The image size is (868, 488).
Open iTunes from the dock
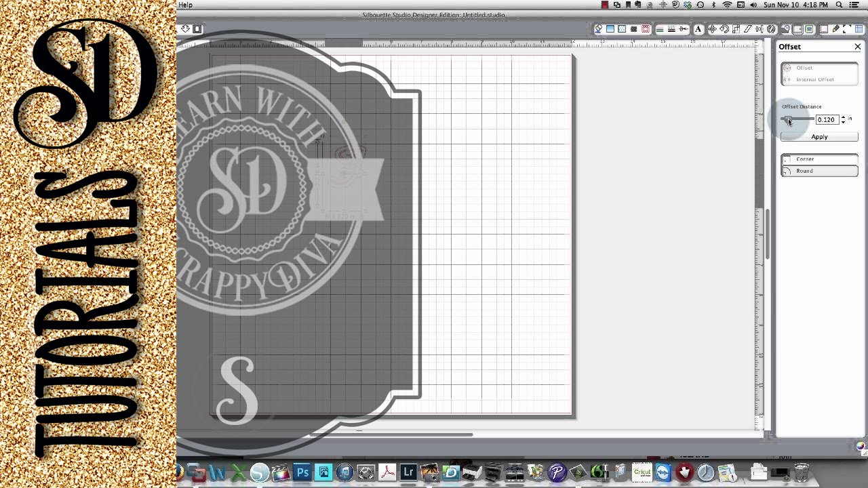[344, 472]
